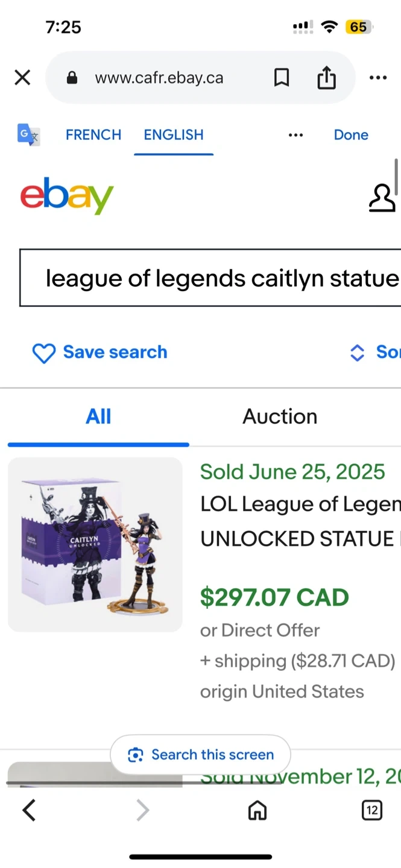Switch to the Auction tab

click(280, 417)
